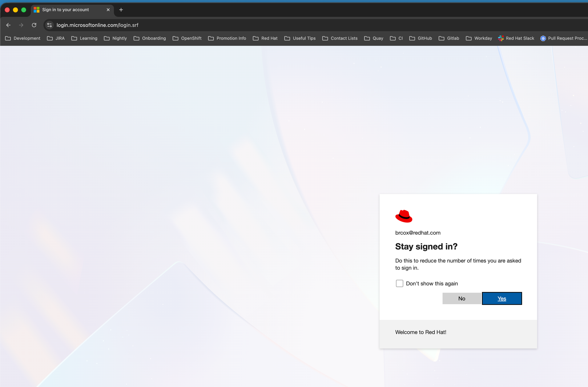This screenshot has width=588, height=387.
Task: Click the browser back arrow
Action: tap(8, 25)
